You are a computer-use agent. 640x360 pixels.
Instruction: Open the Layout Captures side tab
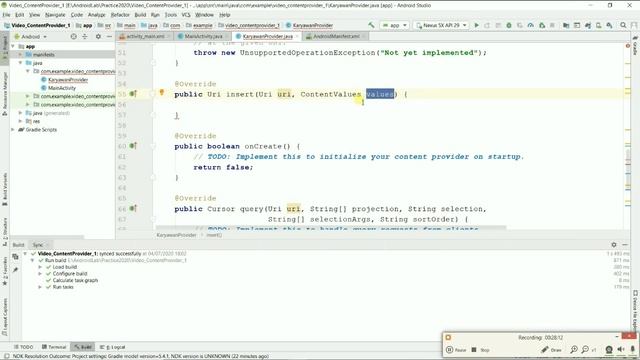point(5,317)
